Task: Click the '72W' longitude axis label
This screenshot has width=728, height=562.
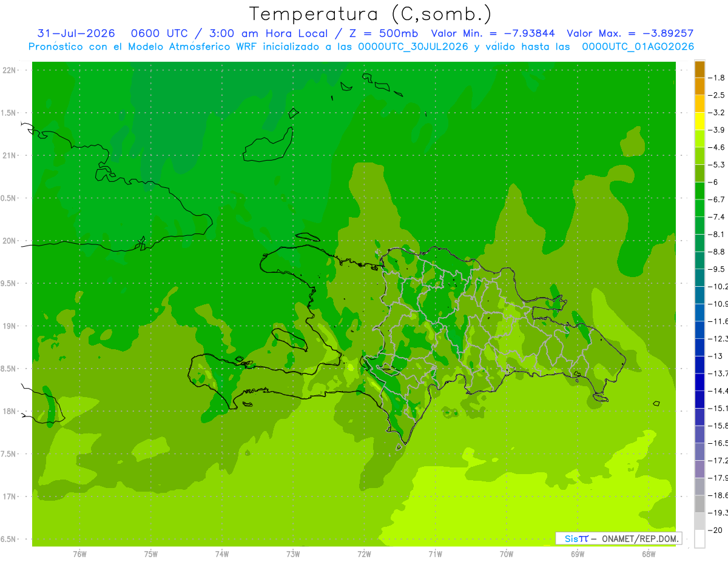Action: pyautogui.click(x=364, y=554)
